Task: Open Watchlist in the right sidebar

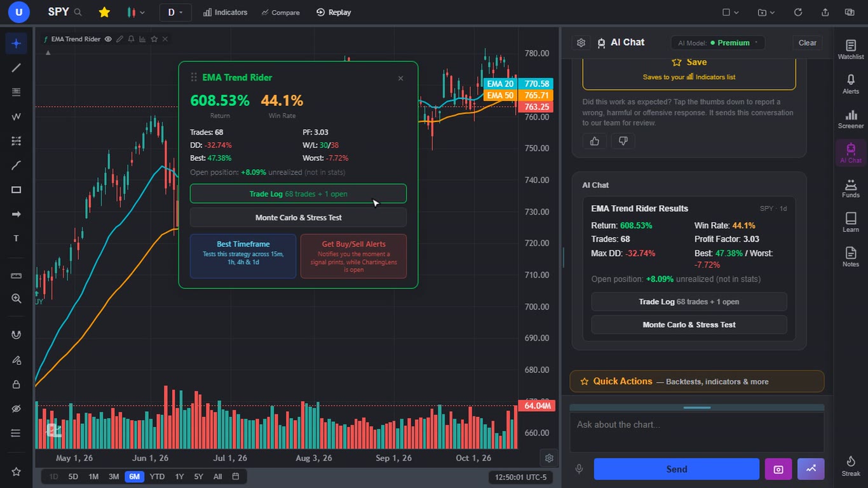Action: tap(851, 50)
